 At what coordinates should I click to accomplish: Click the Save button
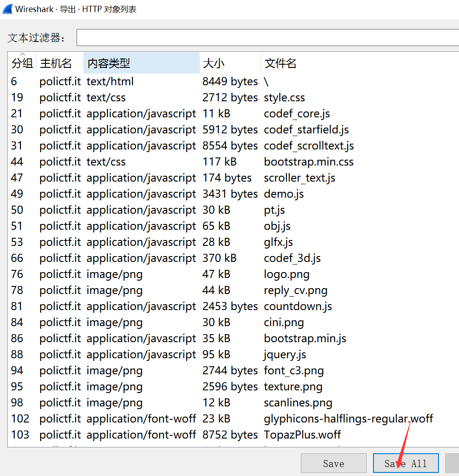coord(333,463)
